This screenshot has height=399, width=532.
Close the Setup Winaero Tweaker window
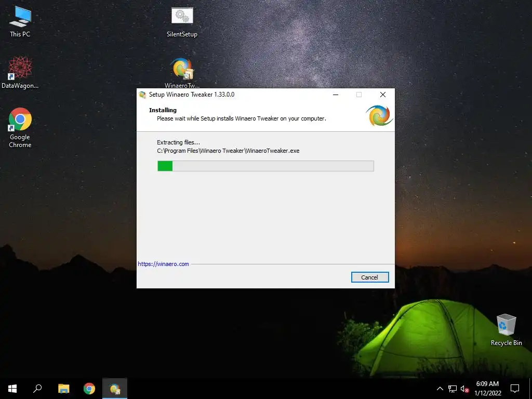pyautogui.click(x=383, y=95)
